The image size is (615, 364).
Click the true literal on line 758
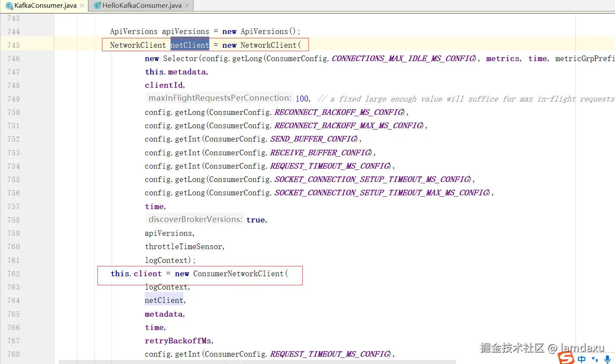coord(255,220)
